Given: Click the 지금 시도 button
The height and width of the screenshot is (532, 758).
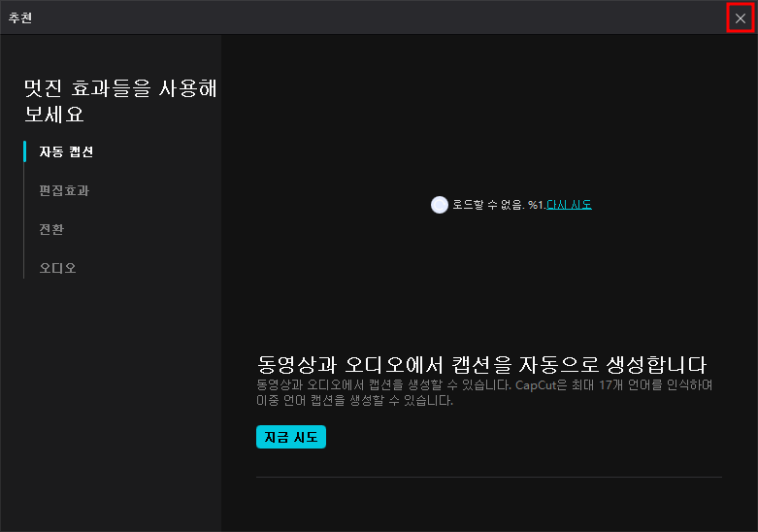Looking at the screenshot, I should pos(291,437).
